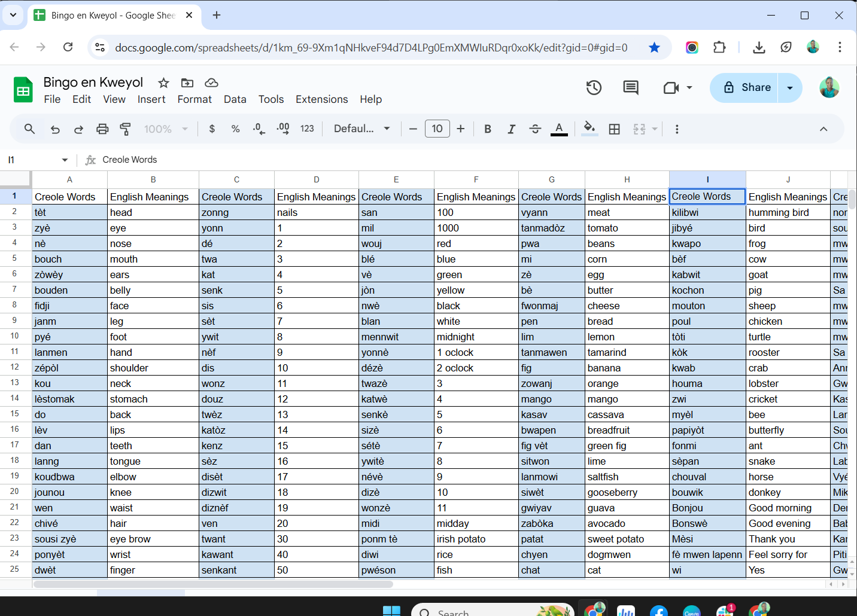Select the paint format tool
The height and width of the screenshot is (616, 857).
(126, 129)
